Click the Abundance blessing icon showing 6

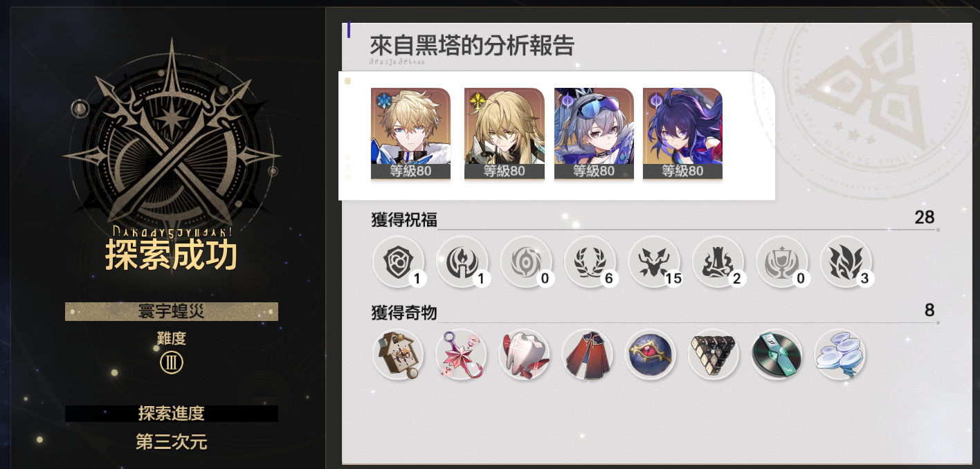point(590,262)
